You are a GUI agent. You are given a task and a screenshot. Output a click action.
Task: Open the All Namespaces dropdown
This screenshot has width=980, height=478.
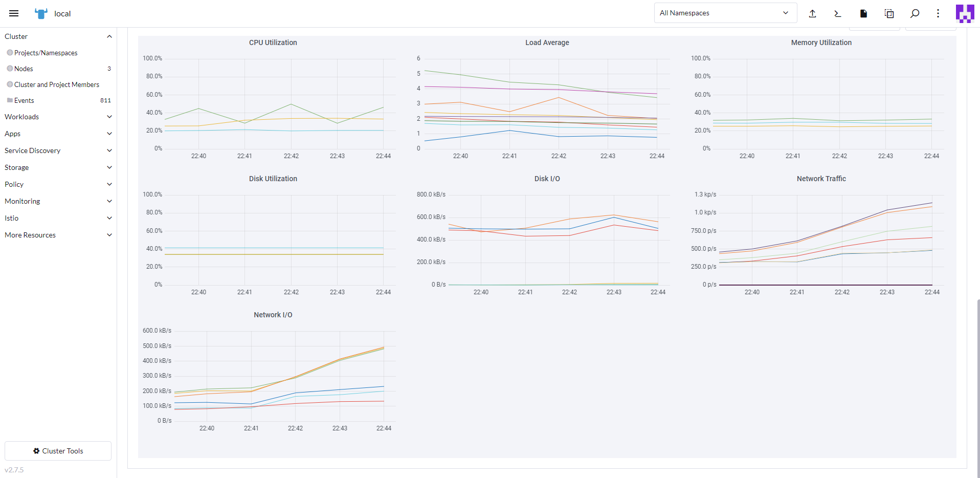[725, 13]
